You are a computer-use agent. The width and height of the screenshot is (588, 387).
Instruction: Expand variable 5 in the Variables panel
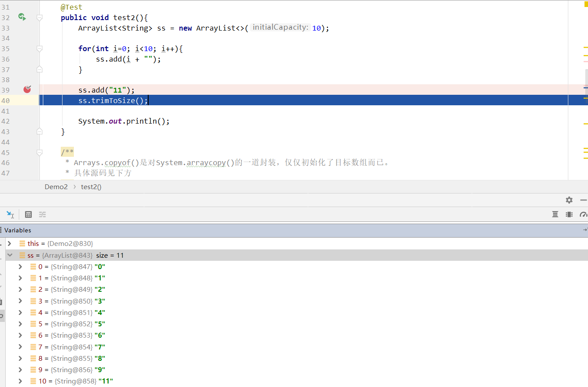(x=20, y=324)
